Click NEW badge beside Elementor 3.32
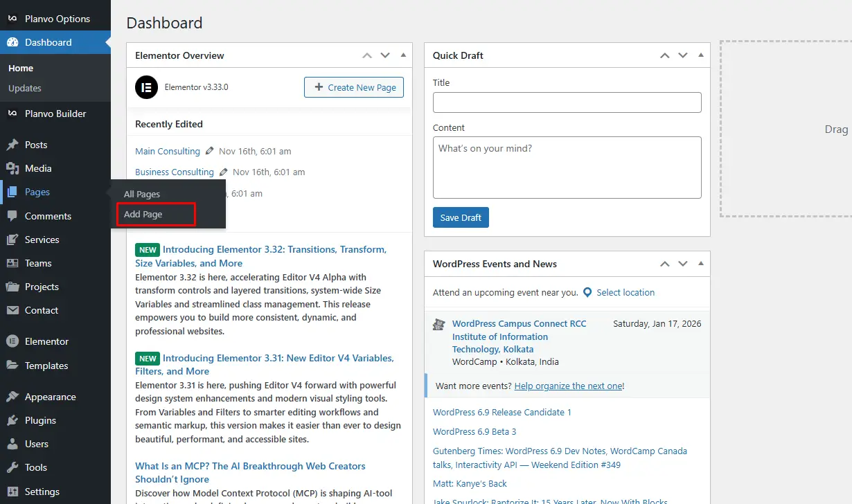852x504 pixels. click(x=148, y=250)
